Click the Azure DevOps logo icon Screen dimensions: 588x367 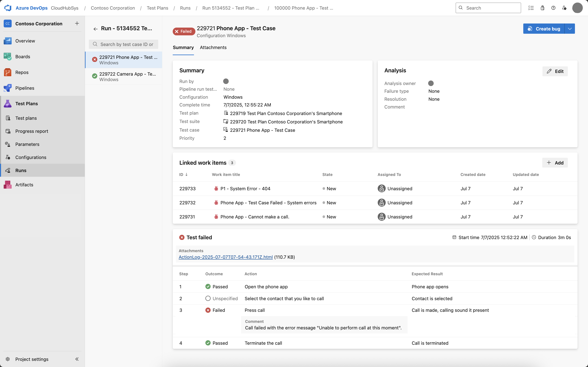coord(8,8)
